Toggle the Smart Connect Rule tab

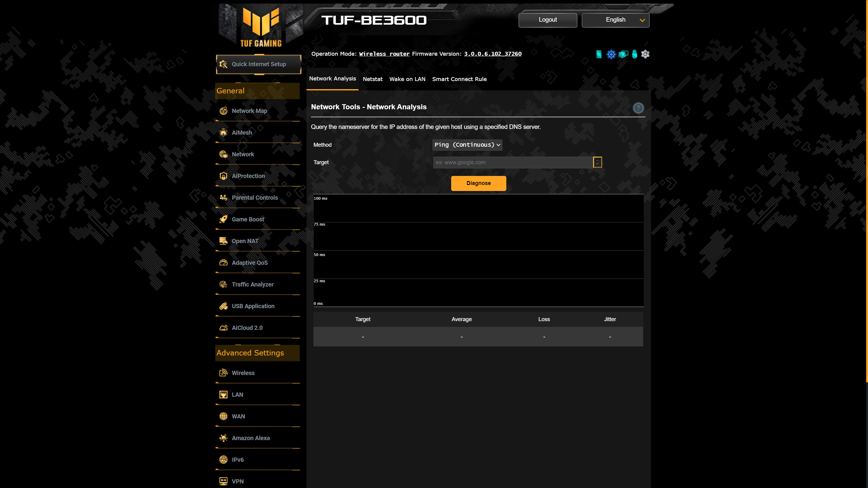(459, 79)
